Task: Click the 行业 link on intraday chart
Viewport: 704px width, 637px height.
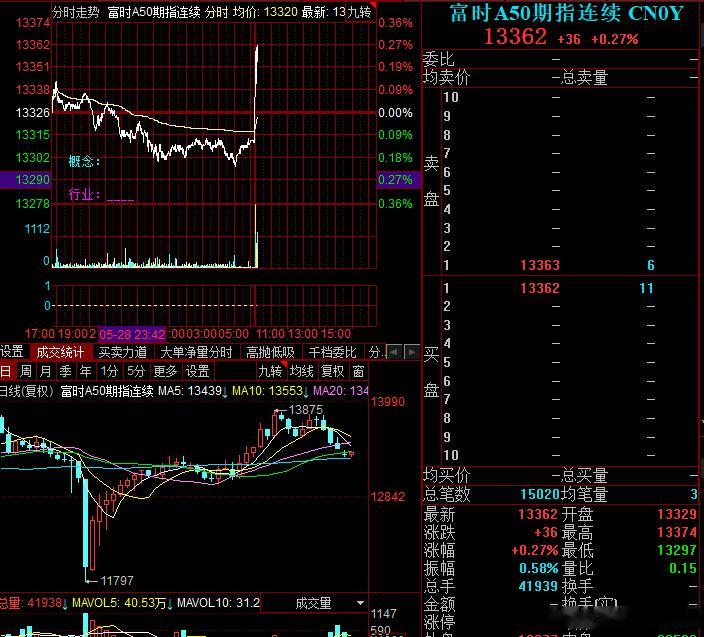Action: click(84, 194)
